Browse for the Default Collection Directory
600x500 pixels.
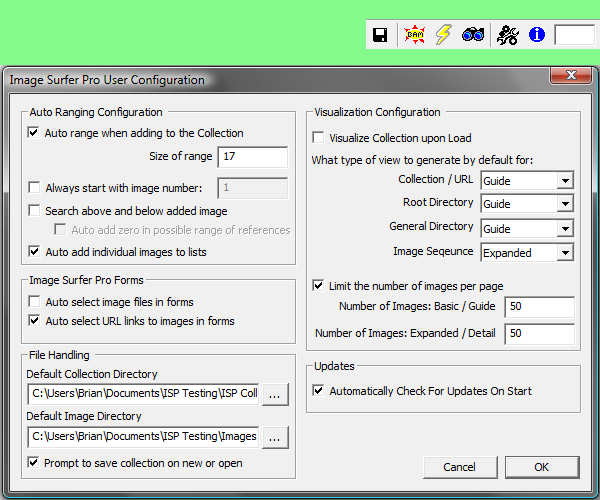click(x=275, y=394)
